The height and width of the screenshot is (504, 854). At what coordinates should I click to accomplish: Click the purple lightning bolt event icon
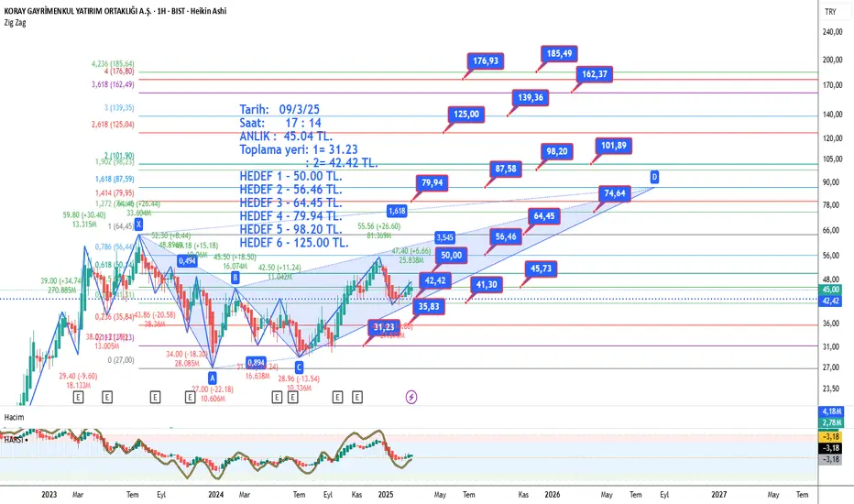tap(411, 397)
